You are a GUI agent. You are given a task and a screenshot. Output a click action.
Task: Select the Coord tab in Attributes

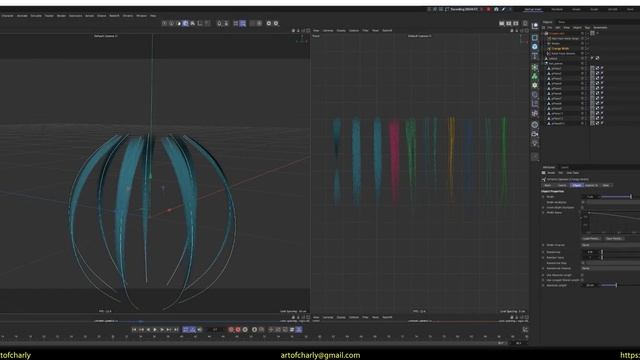pyautogui.click(x=562, y=185)
